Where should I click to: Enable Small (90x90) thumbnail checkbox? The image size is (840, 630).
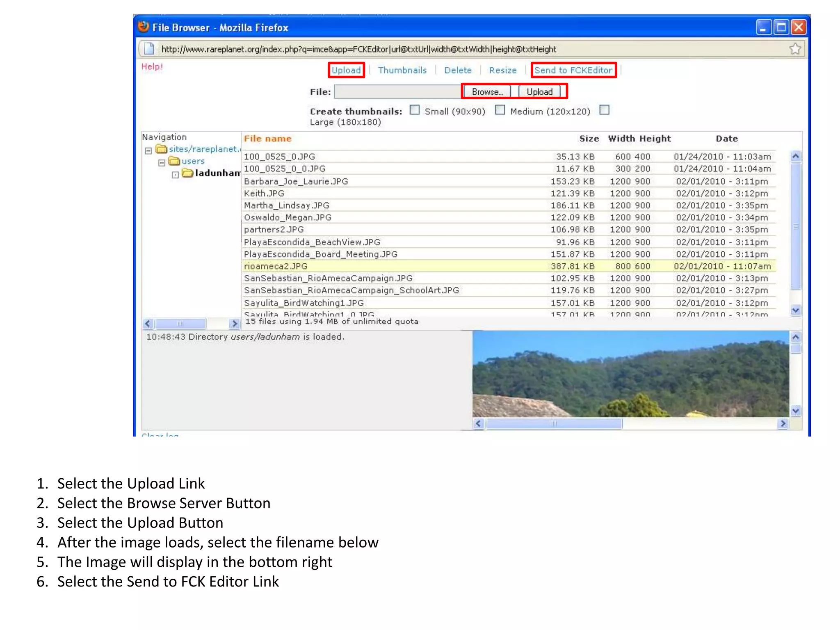[x=415, y=110]
